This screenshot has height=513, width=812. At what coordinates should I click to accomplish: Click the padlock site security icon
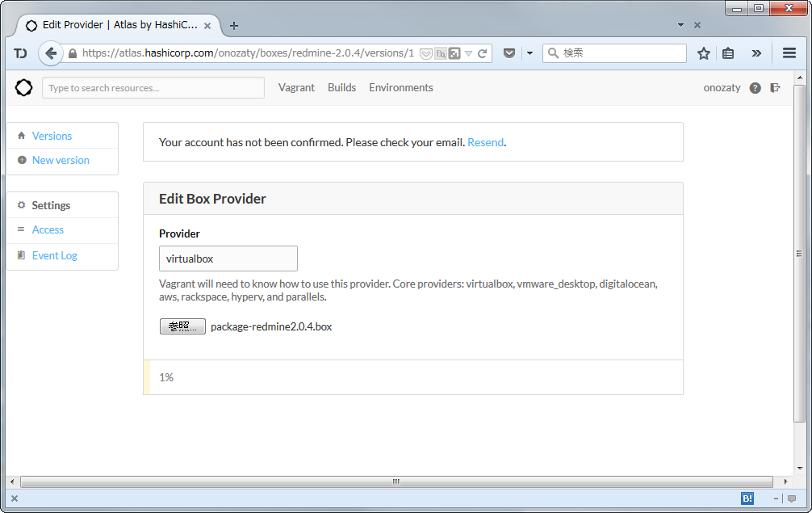coord(73,53)
